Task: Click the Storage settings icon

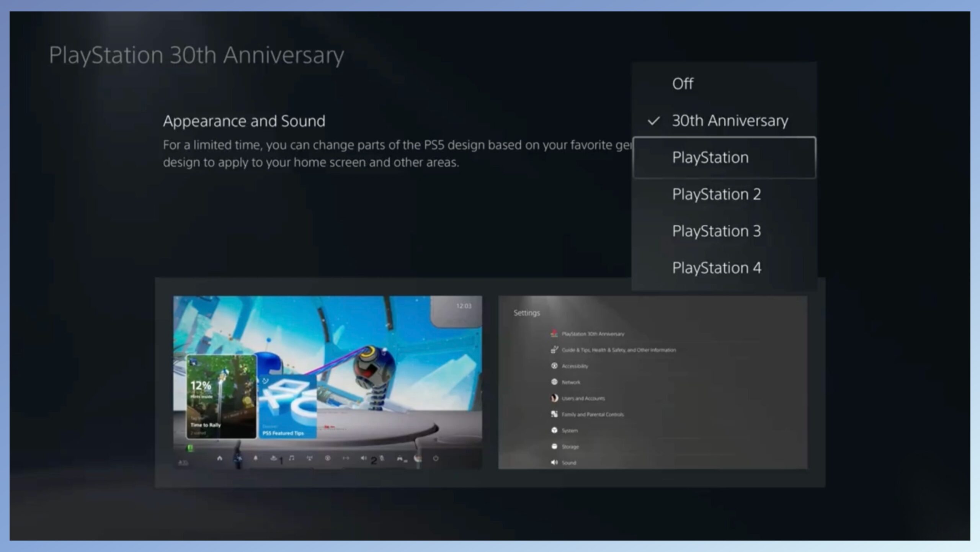Action: 554,446
